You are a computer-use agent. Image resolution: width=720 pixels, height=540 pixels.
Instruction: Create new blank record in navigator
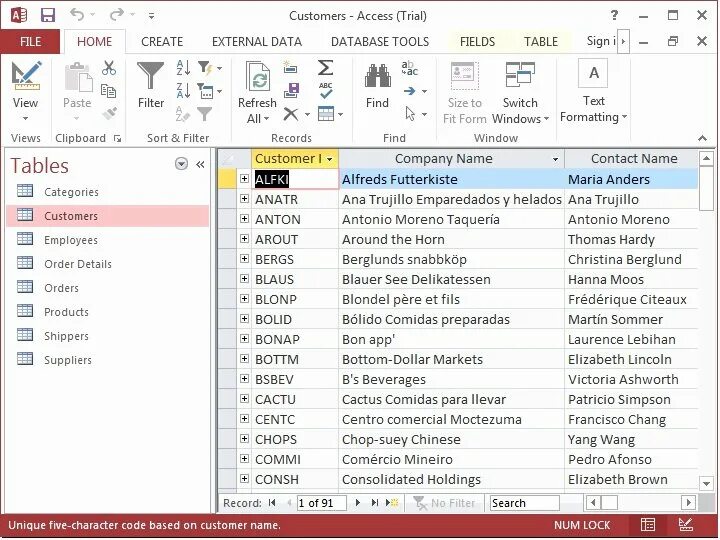pos(392,503)
